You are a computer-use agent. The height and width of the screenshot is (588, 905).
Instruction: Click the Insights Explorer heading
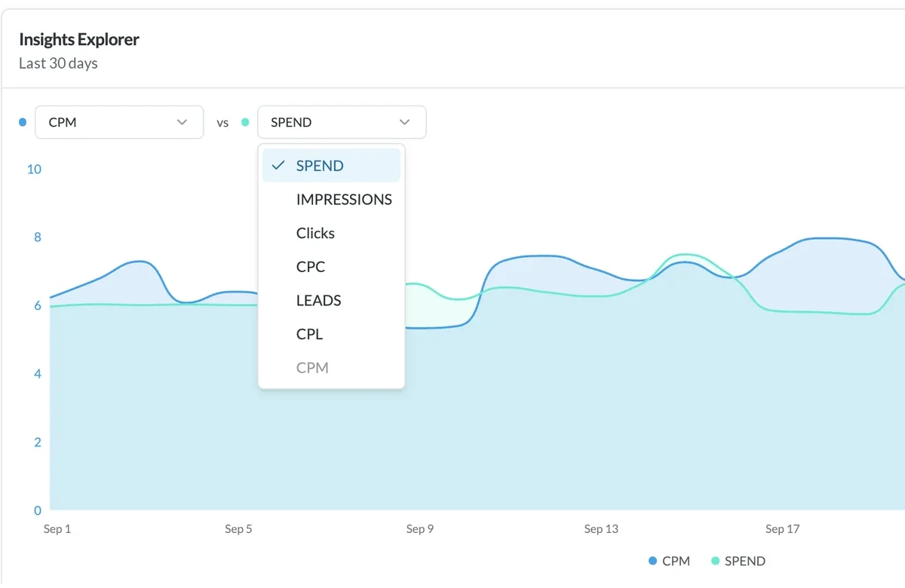(79, 39)
